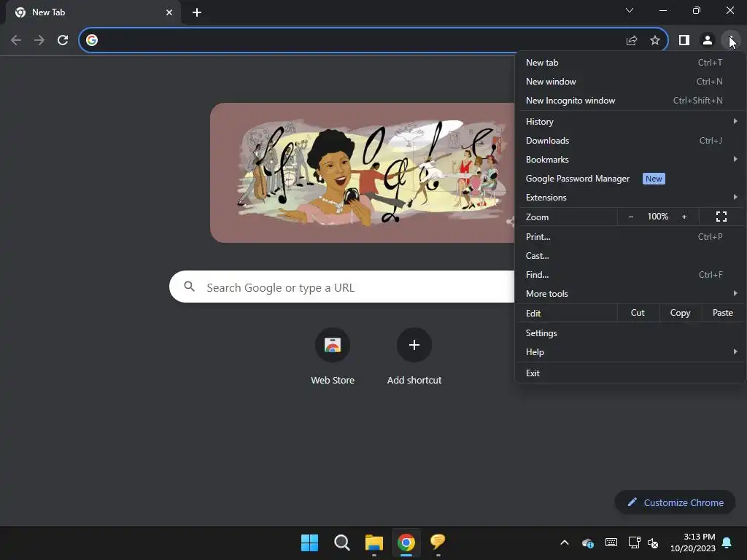Viewport: 747px width, 560px height.
Task: Choose Find... from the menu
Action: pos(630,275)
